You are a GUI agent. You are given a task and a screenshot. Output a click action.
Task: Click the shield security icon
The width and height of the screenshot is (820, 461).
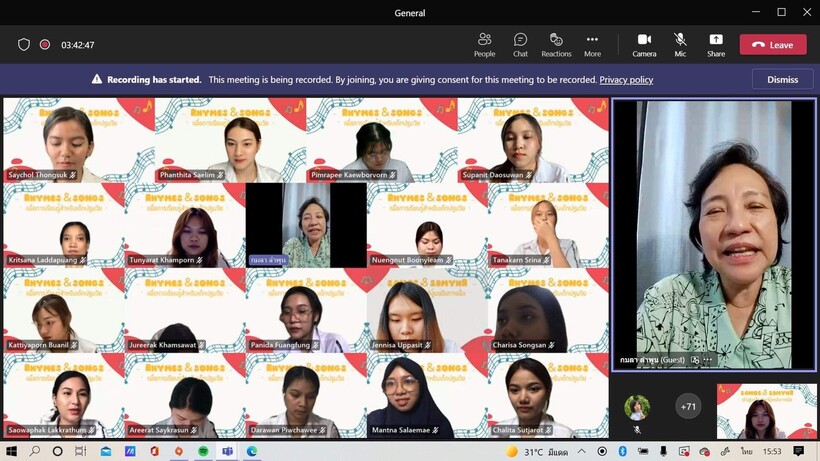point(24,45)
